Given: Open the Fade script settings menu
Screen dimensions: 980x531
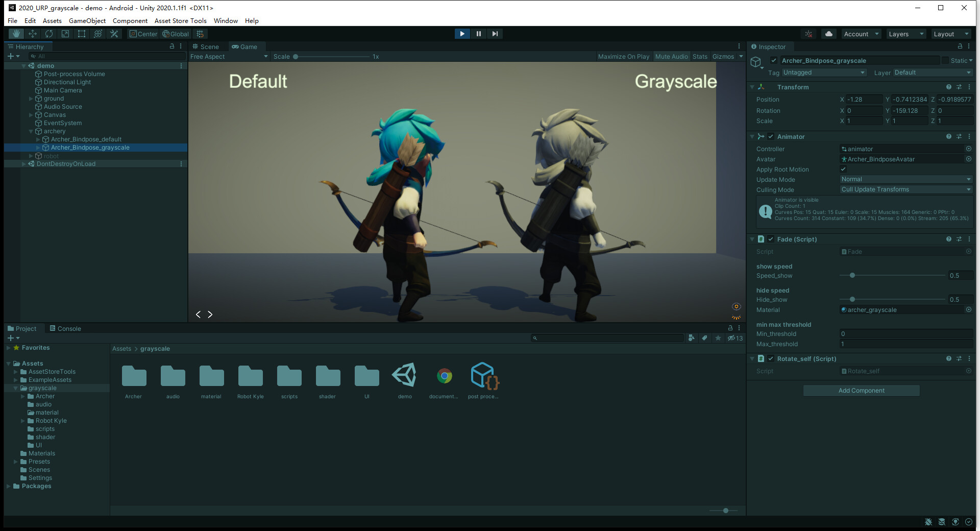Looking at the screenshot, I should (969, 239).
